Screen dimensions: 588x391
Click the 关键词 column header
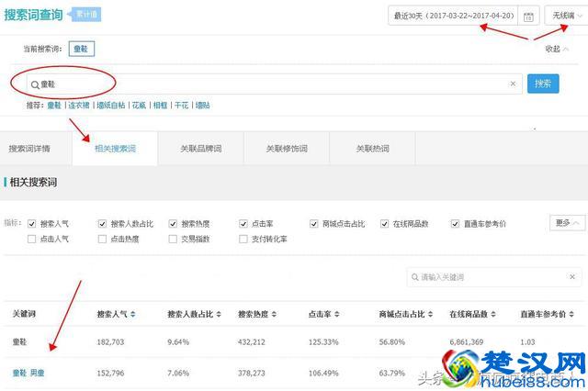[24, 314]
